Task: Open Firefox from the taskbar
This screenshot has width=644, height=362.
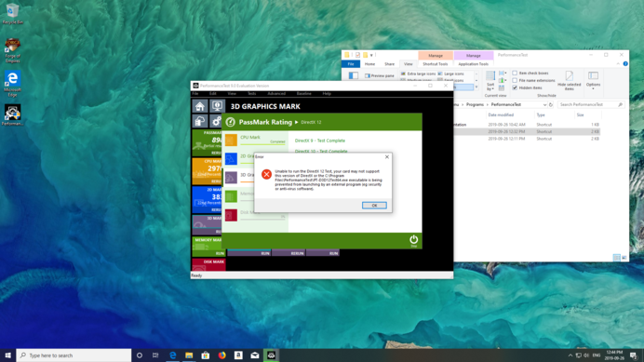Action: pos(221,355)
